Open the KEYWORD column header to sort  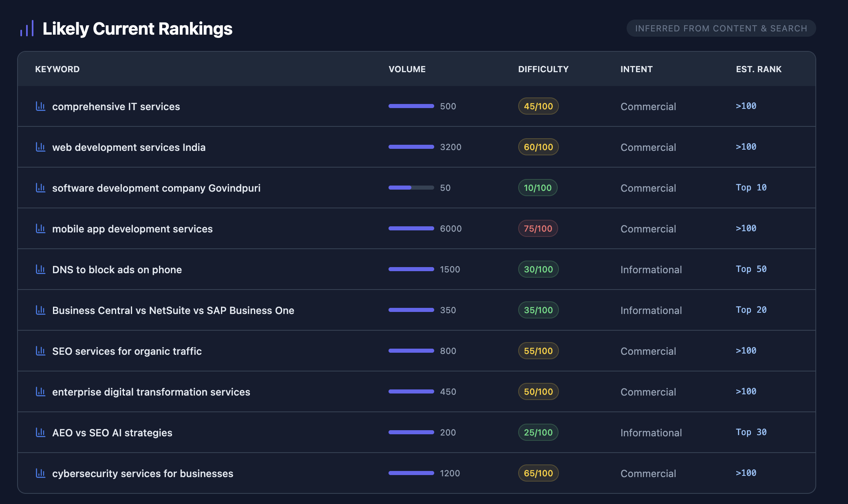tap(57, 69)
